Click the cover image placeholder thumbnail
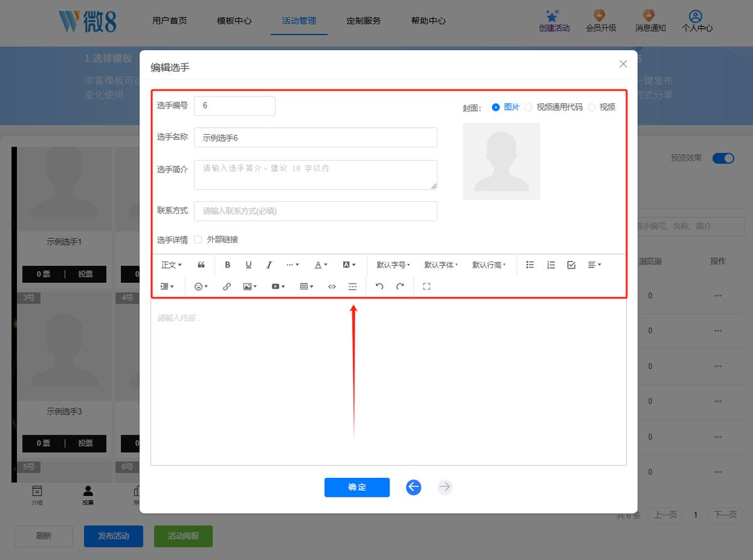The image size is (753, 560). pos(501,161)
